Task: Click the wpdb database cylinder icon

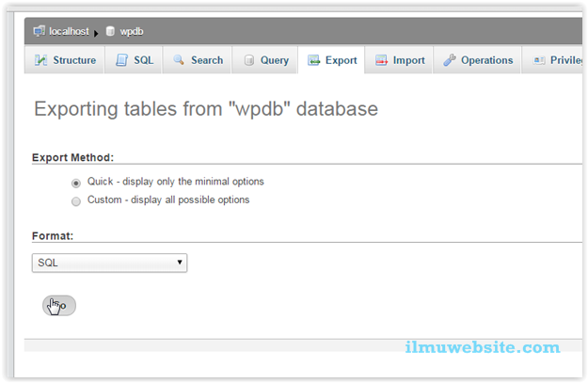Action: point(110,31)
